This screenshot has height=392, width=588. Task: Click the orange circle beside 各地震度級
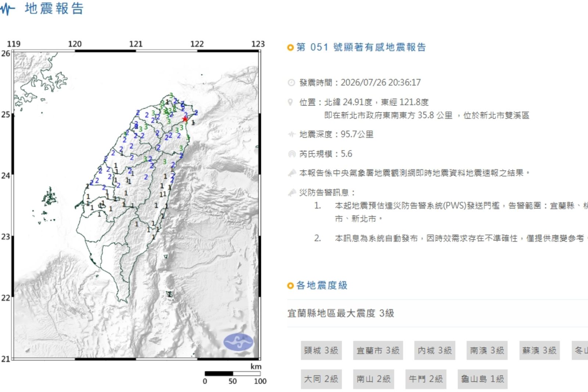(x=290, y=285)
